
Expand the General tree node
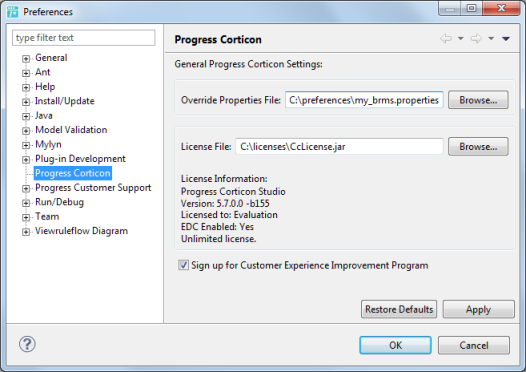click(26, 59)
